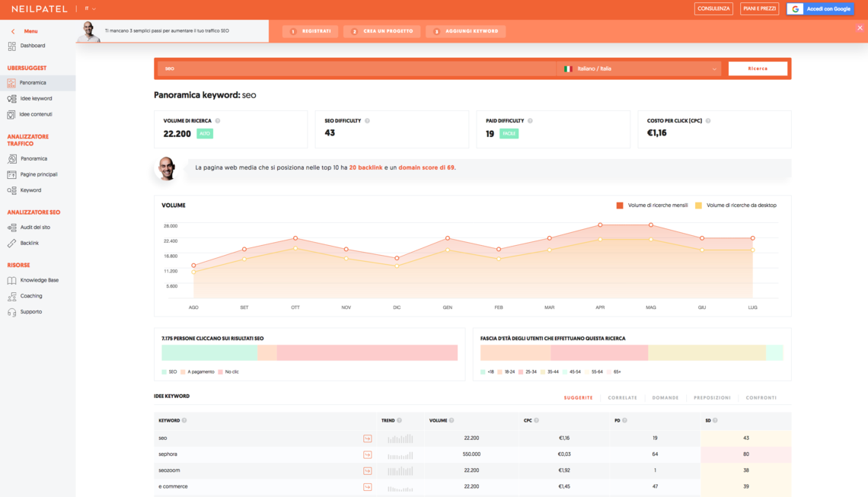Click the CPC column header
Viewport: 868px width, 497px height.
pos(528,421)
